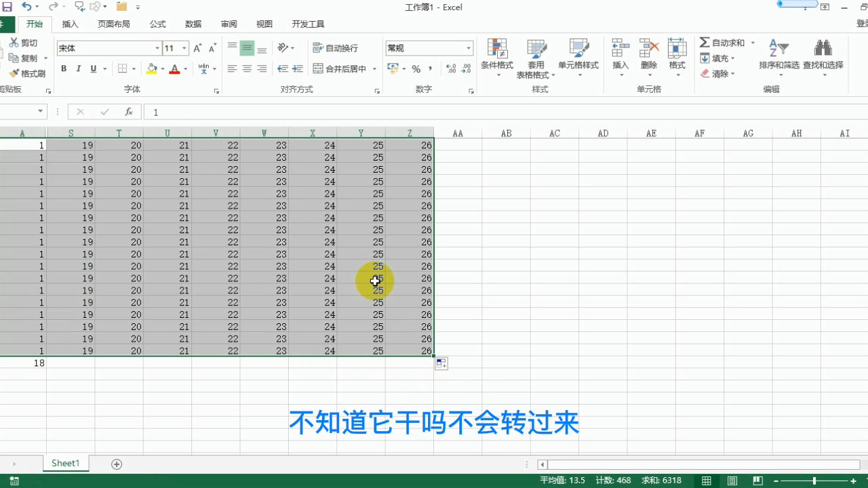Toggle center alignment for the selection

point(246,68)
